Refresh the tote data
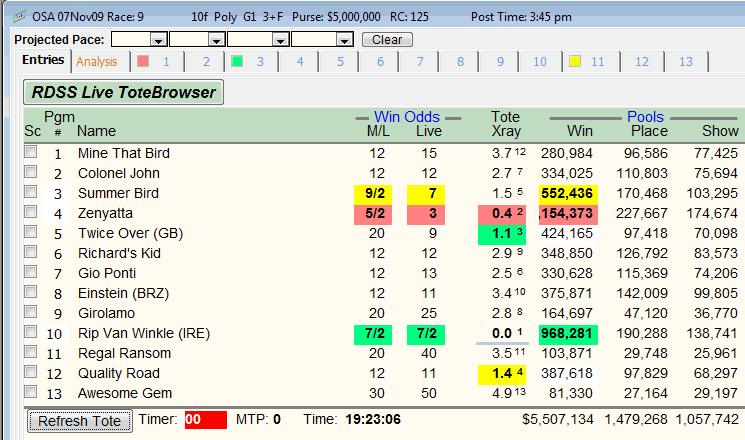 pyautogui.click(x=80, y=421)
